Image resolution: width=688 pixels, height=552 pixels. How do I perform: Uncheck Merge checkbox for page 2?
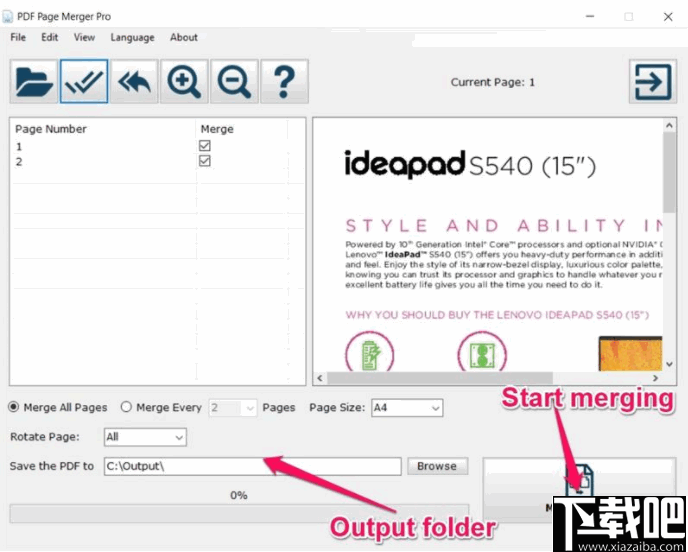204,161
